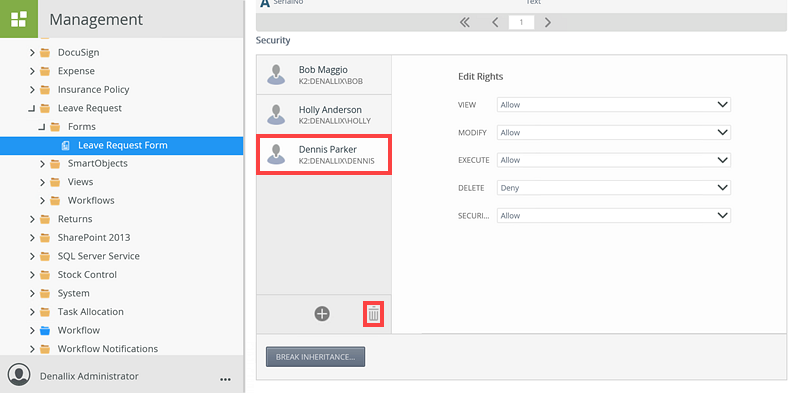Open the MODIFY rights dropdown
Screen dimensions: 800x393
pos(614,132)
